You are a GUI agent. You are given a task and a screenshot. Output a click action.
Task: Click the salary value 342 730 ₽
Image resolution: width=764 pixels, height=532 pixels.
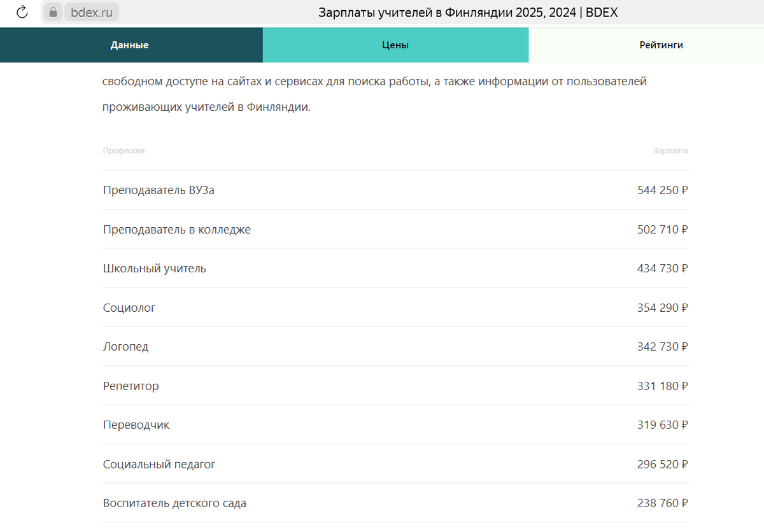click(x=663, y=347)
